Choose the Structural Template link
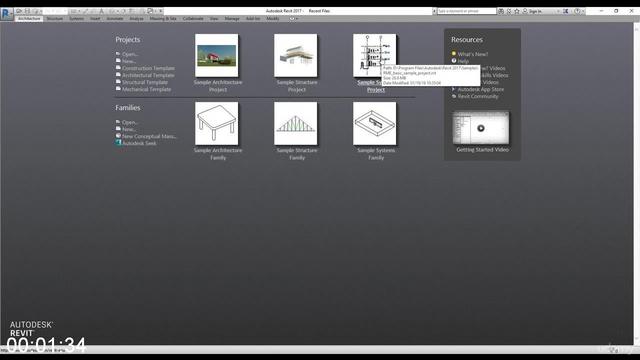 [145, 82]
